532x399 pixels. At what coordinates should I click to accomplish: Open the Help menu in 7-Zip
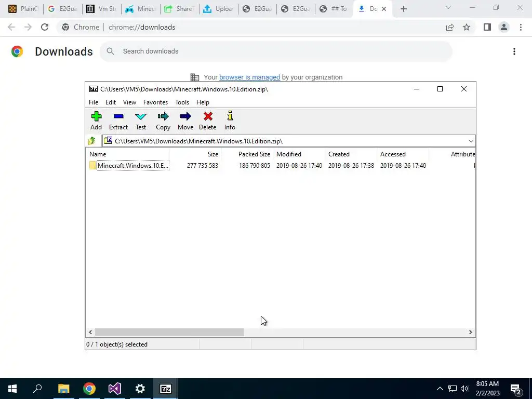pyautogui.click(x=203, y=102)
